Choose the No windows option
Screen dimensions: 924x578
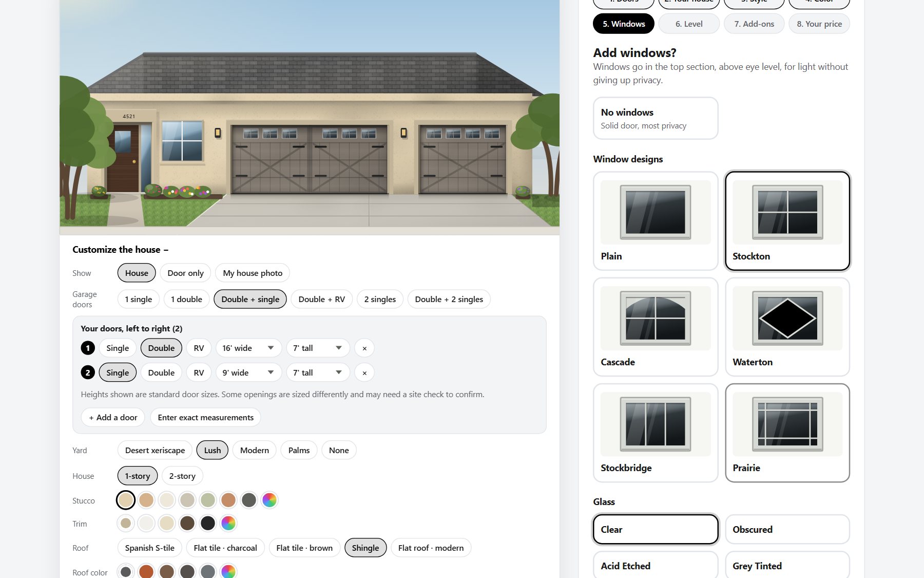point(656,118)
